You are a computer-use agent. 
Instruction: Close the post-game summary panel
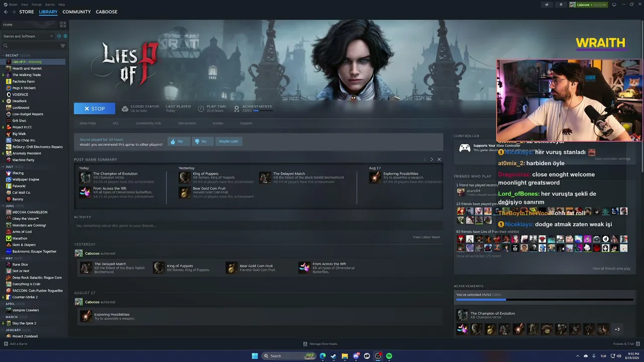tap(439, 159)
